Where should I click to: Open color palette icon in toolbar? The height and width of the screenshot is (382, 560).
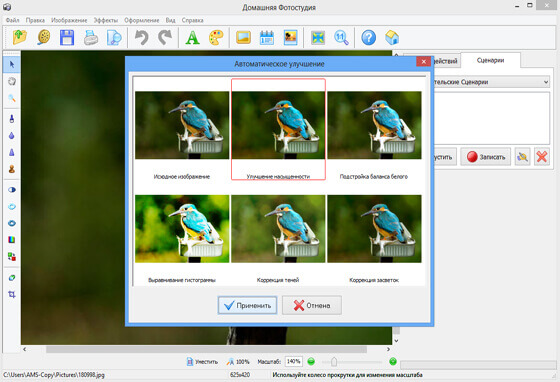pyautogui.click(x=216, y=37)
